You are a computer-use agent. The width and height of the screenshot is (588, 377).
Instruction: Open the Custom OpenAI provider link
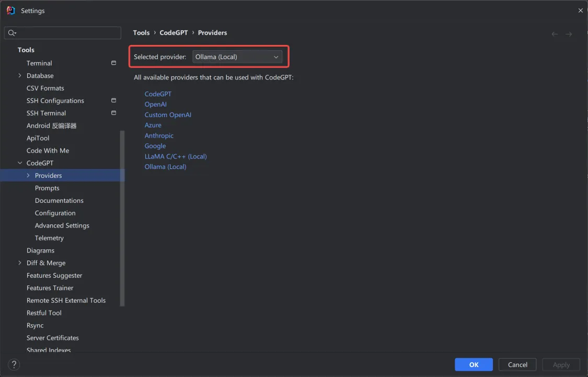point(168,115)
